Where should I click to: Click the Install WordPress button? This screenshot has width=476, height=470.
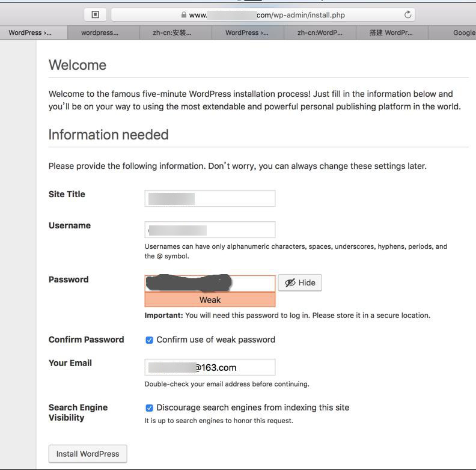coord(88,454)
